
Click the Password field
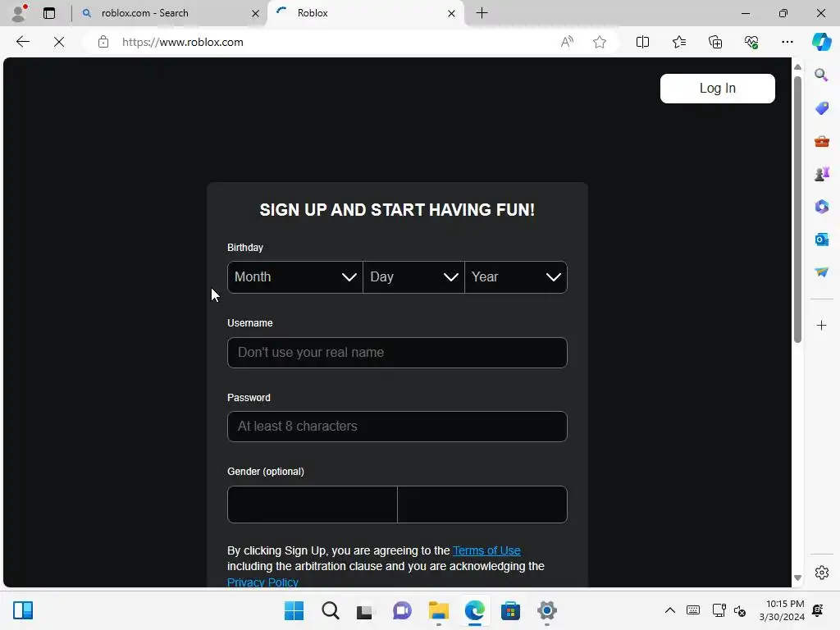397,427
